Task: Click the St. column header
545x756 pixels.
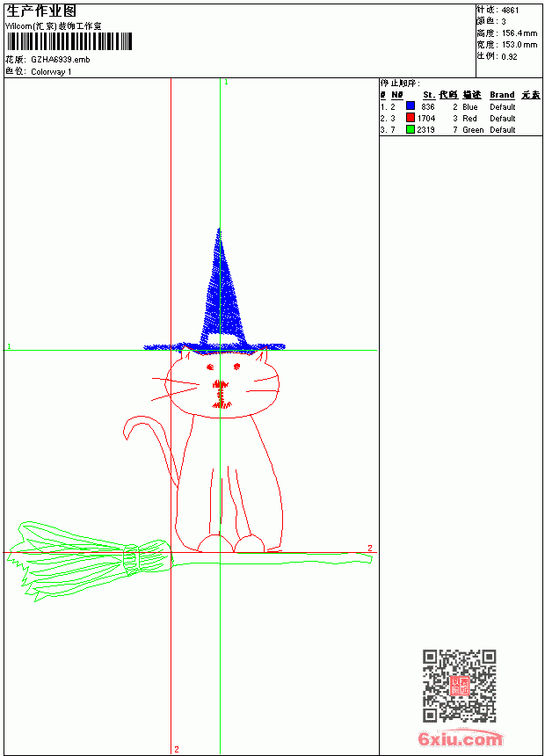Action: (429, 95)
